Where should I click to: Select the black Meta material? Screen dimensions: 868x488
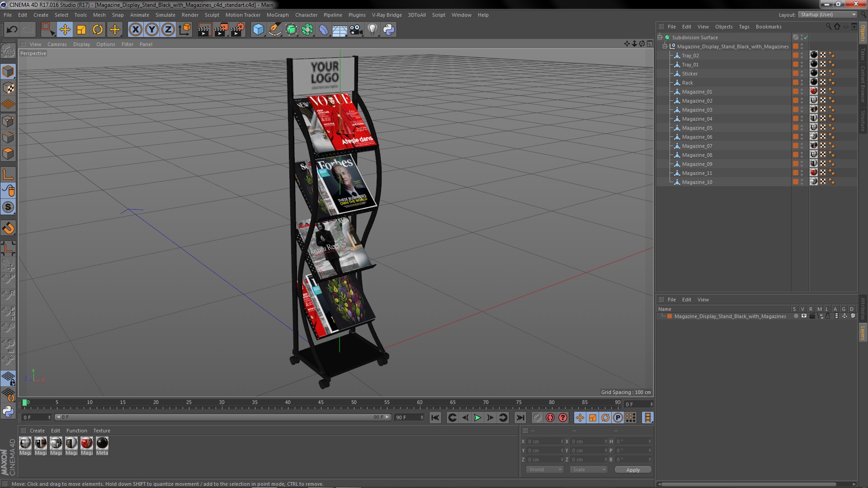(x=102, y=446)
